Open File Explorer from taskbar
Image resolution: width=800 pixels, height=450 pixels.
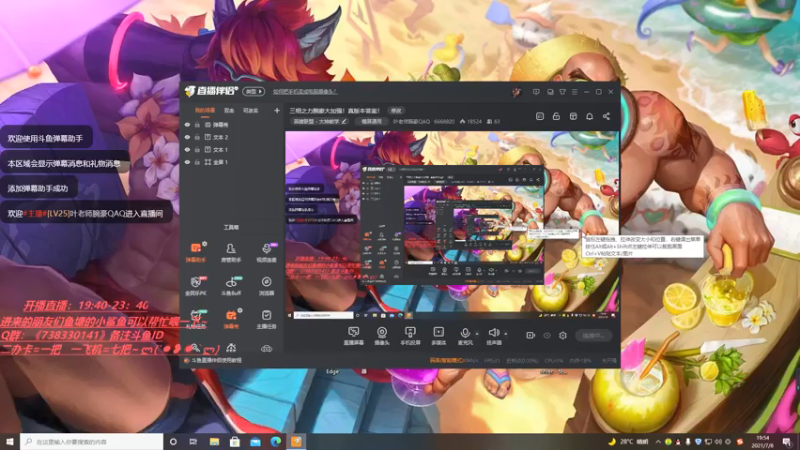pos(214,442)
